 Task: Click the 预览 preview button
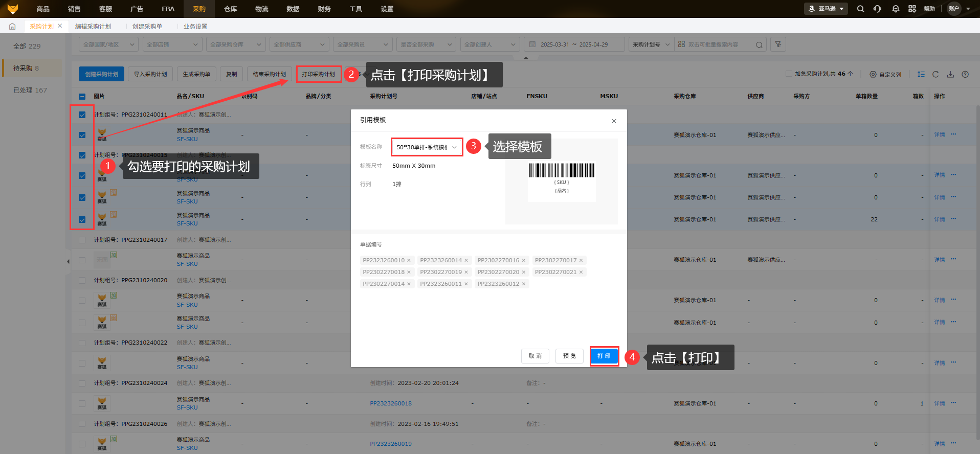tap(569, 356)
